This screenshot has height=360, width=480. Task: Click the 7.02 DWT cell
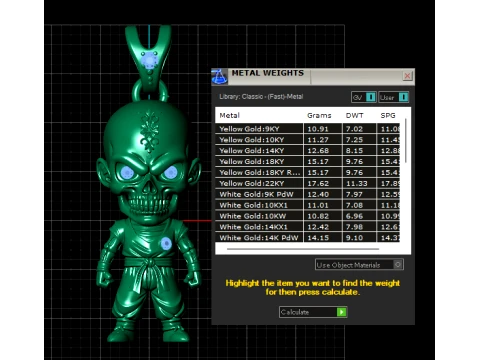point(359,129)
